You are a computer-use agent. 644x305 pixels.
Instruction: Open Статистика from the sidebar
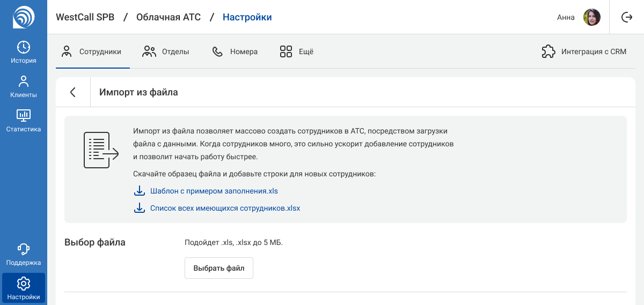pos(24,121)
